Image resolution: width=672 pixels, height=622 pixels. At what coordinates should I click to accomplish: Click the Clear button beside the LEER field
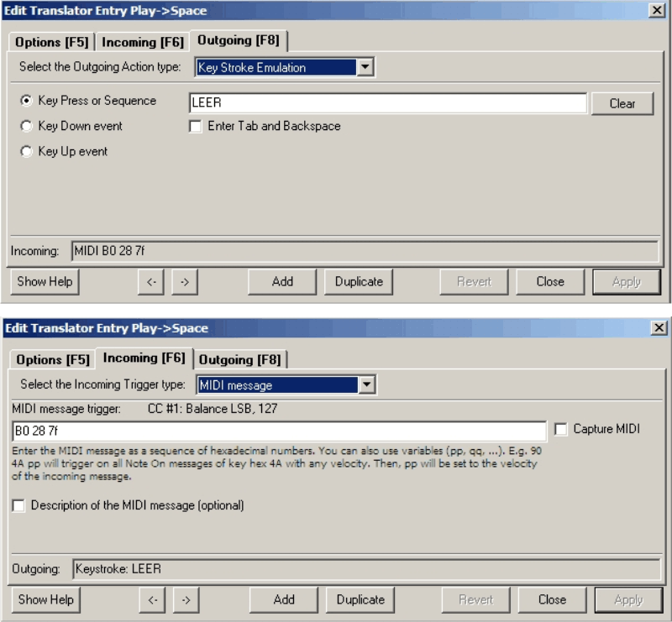click(622, 103)
